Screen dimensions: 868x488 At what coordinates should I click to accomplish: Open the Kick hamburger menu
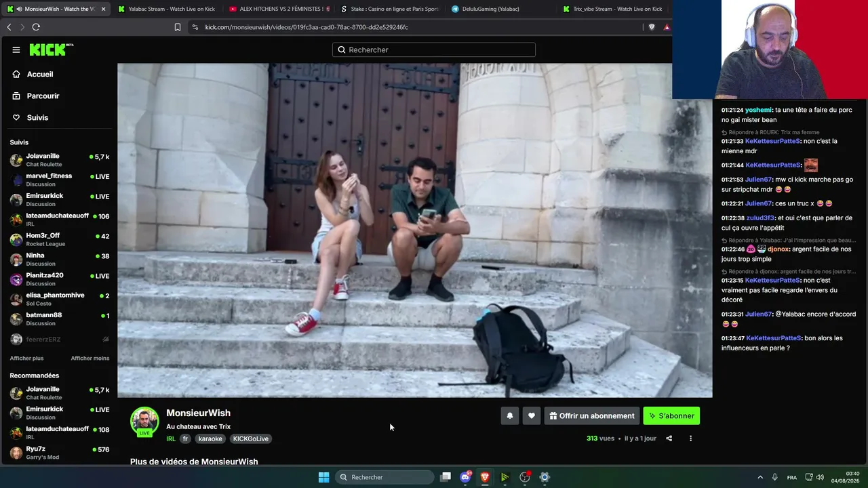pos(16,49)
